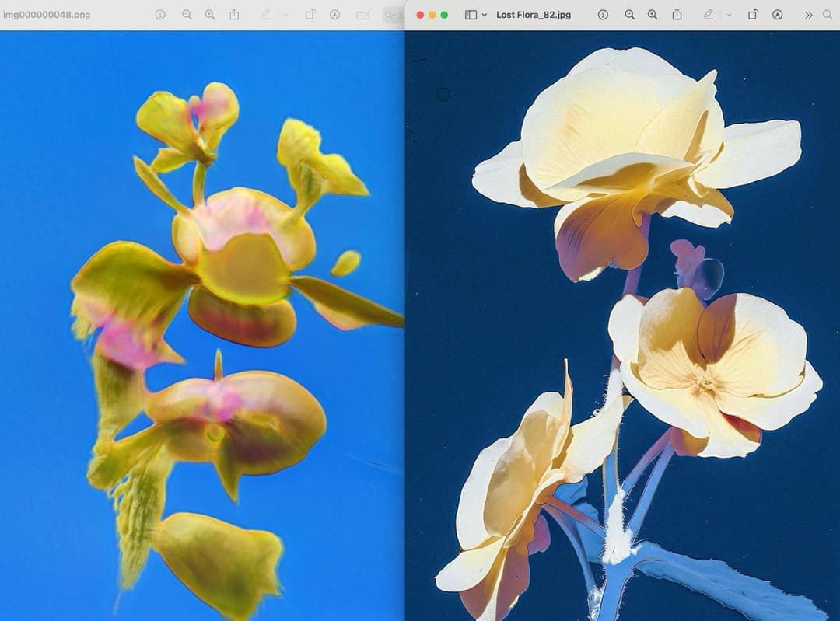Viewport: 840px width, 621px height.
Task: Rotate the img000000048.png image
Action: tap(310, 15)
